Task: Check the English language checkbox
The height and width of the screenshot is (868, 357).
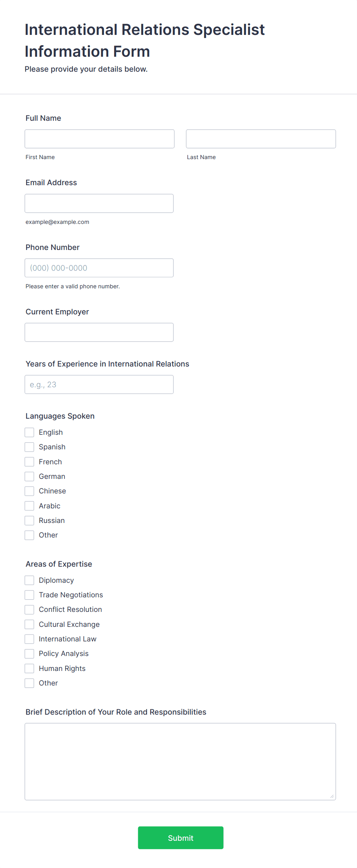Action: click(30, 432)
